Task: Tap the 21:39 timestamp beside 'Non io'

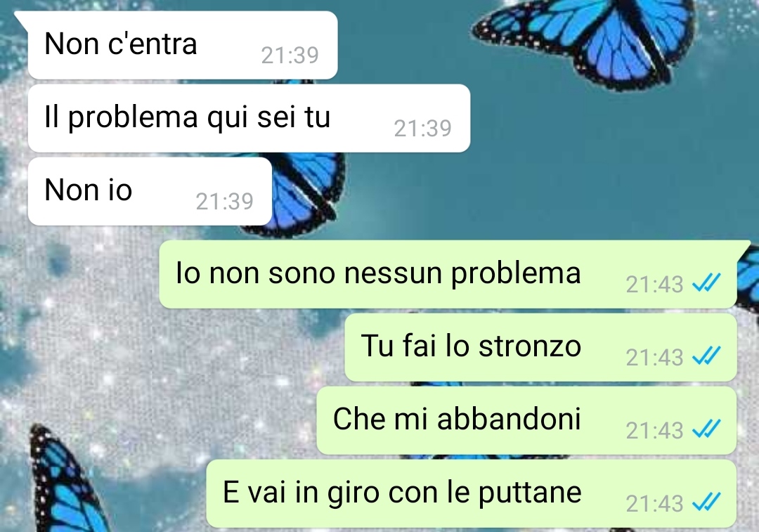Action: pos(225,202)
